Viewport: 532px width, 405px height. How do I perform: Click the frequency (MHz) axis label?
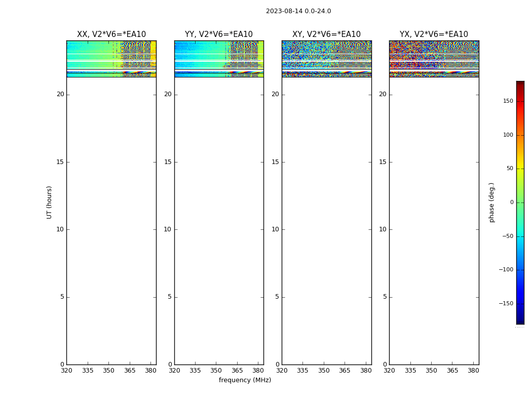245,380
